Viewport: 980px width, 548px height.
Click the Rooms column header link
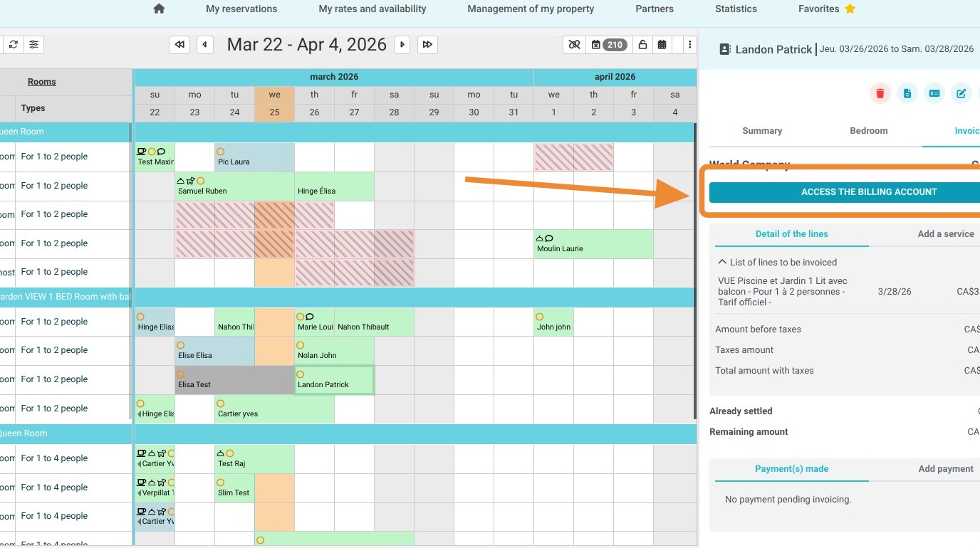click(x=42, y=82)
